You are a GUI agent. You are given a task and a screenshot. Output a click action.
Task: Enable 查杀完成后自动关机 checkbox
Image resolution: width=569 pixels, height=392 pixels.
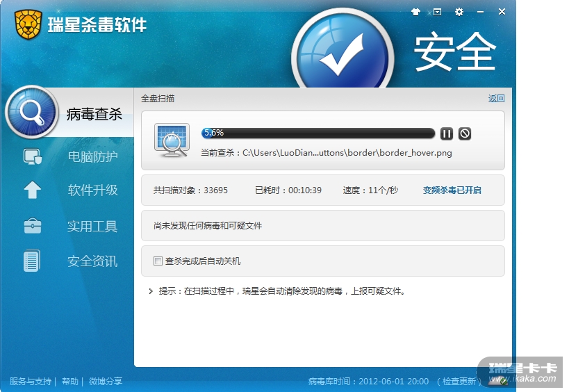click(158, 261)
